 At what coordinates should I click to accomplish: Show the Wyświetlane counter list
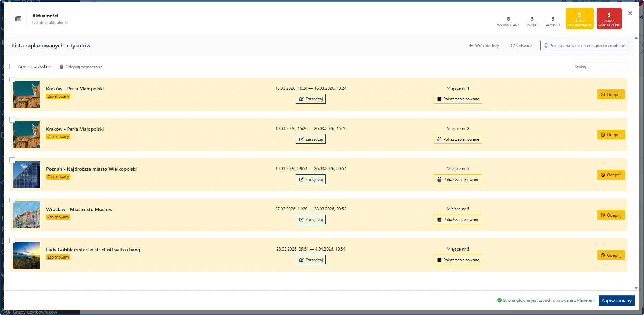click(x=508, y=21)
